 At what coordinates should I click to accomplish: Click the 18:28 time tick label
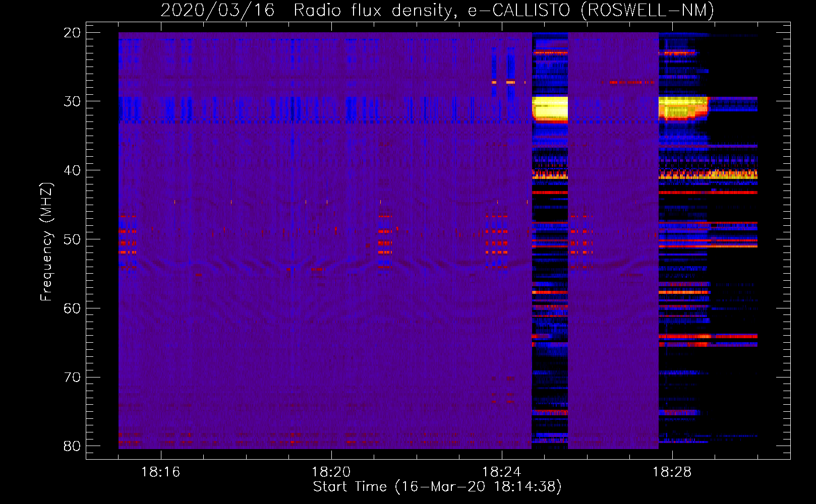(x=672, y=472)
